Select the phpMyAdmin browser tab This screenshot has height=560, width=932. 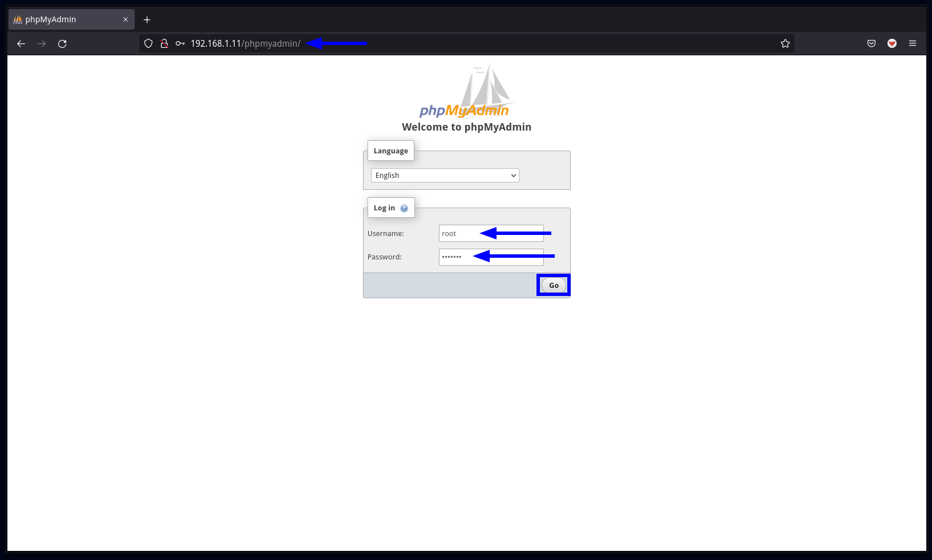click(x=71, y=19)
